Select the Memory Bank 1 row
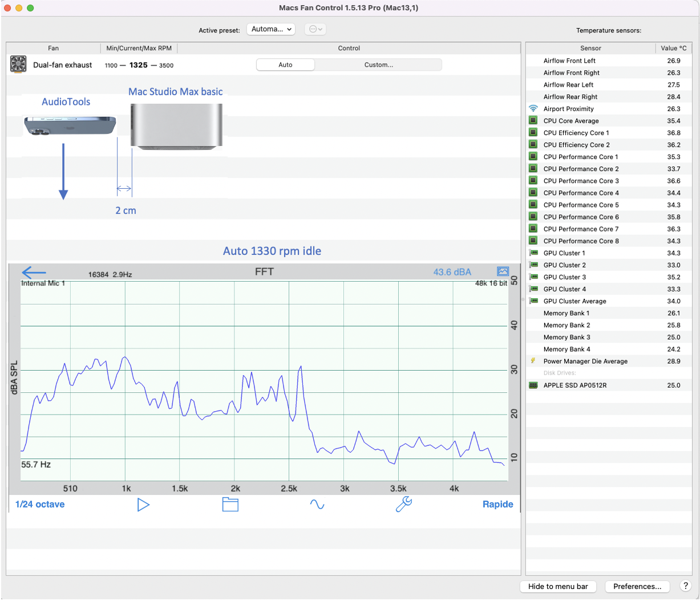Image resolution: width=700 pixels, height=601 pixels. click(609, 313)
